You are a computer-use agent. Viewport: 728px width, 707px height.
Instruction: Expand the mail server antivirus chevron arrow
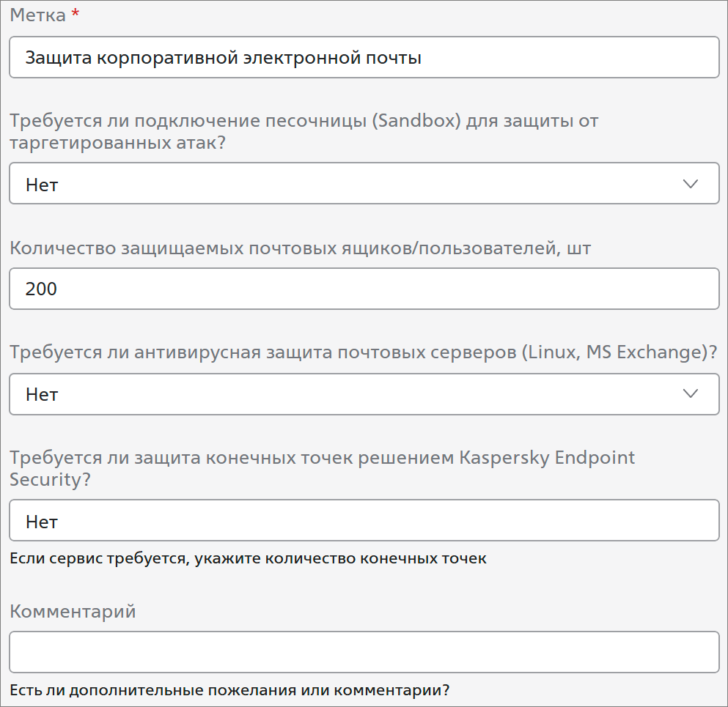tap(691, 393)
